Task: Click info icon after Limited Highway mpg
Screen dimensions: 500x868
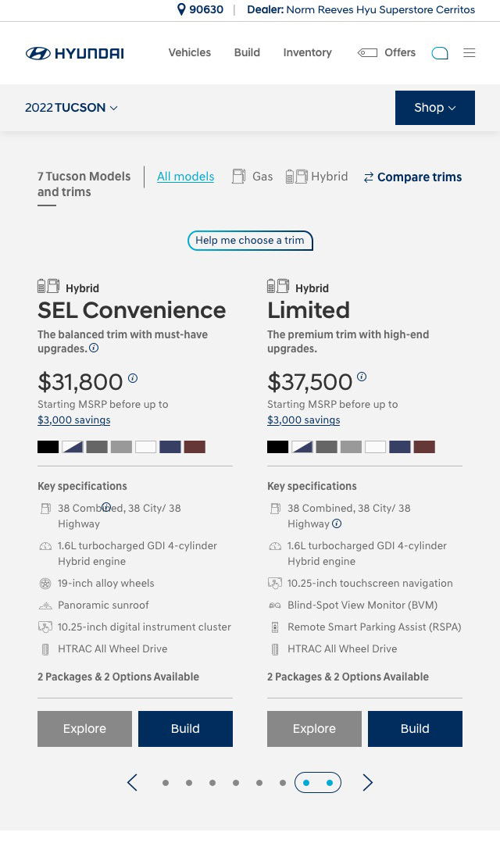Action: pyautogui.click(x=337, y=523)
